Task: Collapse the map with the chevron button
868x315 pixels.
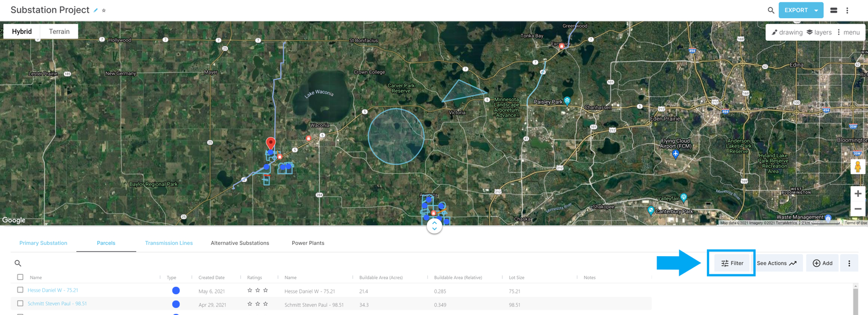Action: tap(434, 226)
